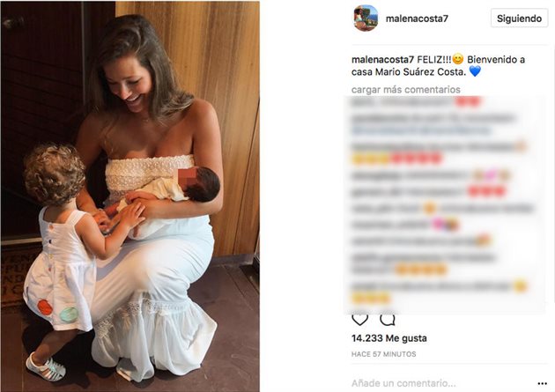Open malenacosta7 username in the header
Viewport: 555px width, 392px height.
[417, 18]
